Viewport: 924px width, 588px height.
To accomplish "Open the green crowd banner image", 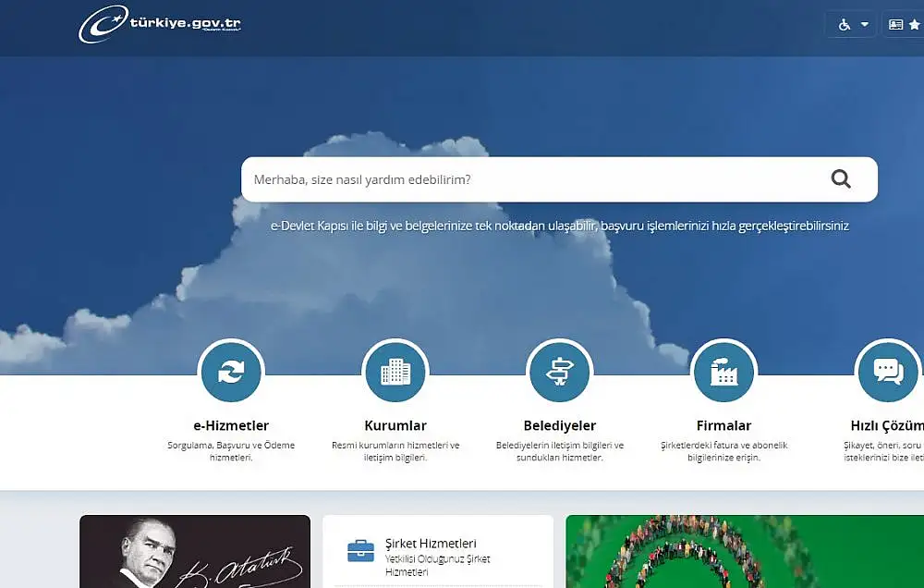I will (745, 551).
